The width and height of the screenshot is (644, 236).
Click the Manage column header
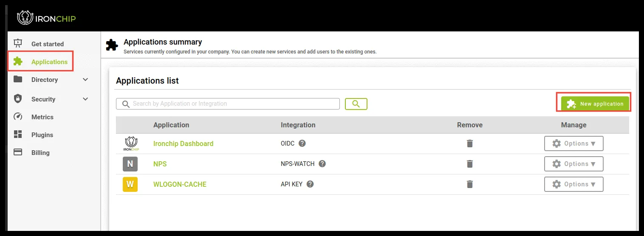coord(573,125)
